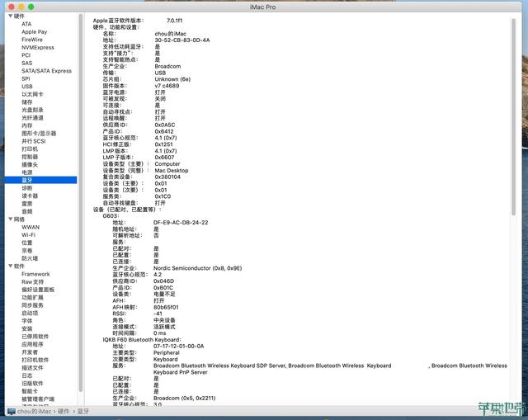Open the 防火墙 (Firewall) entry
The width and height of the screenshot is (528, 420).
(x=30, y=258)
